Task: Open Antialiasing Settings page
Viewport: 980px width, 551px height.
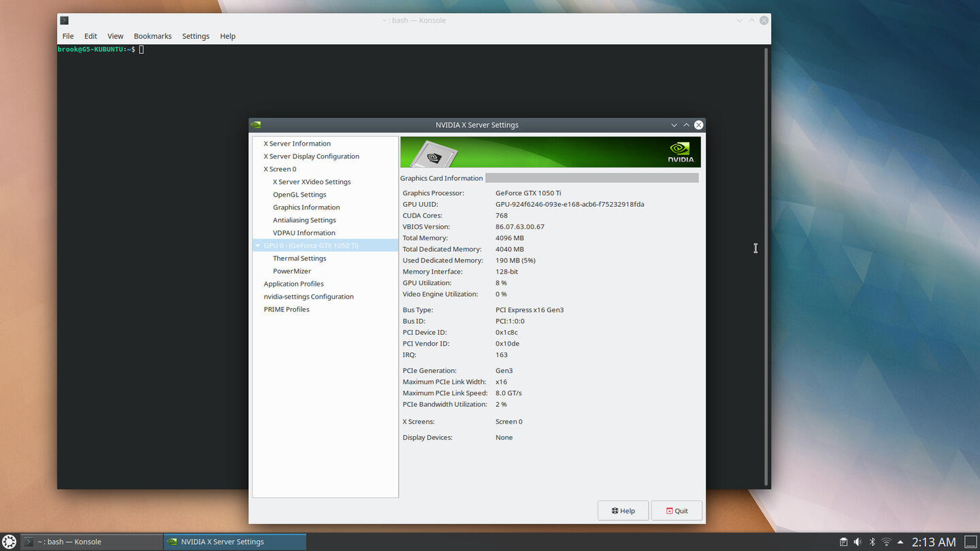Action: [304, 220]
